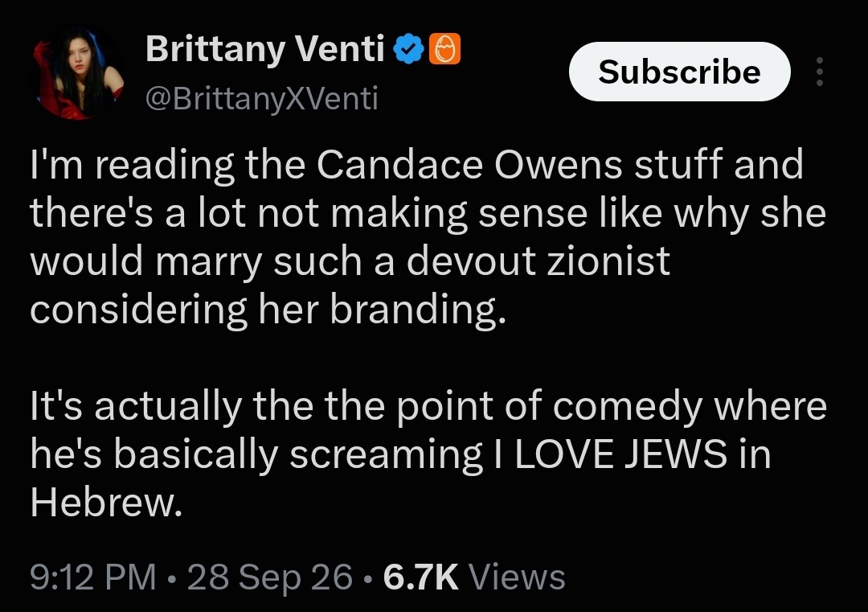Open Brittany Venti's profile avatar
This screenshot has height=612, width=868.
[77, 72]
